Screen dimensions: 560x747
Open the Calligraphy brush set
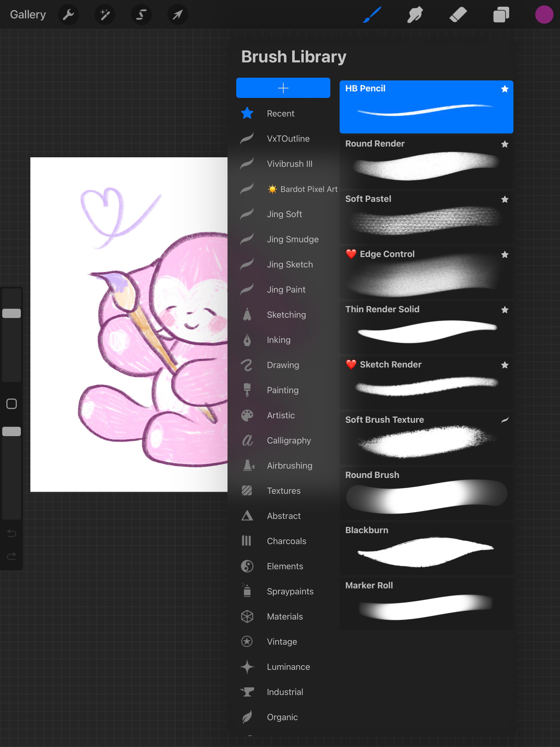(289, 441)
